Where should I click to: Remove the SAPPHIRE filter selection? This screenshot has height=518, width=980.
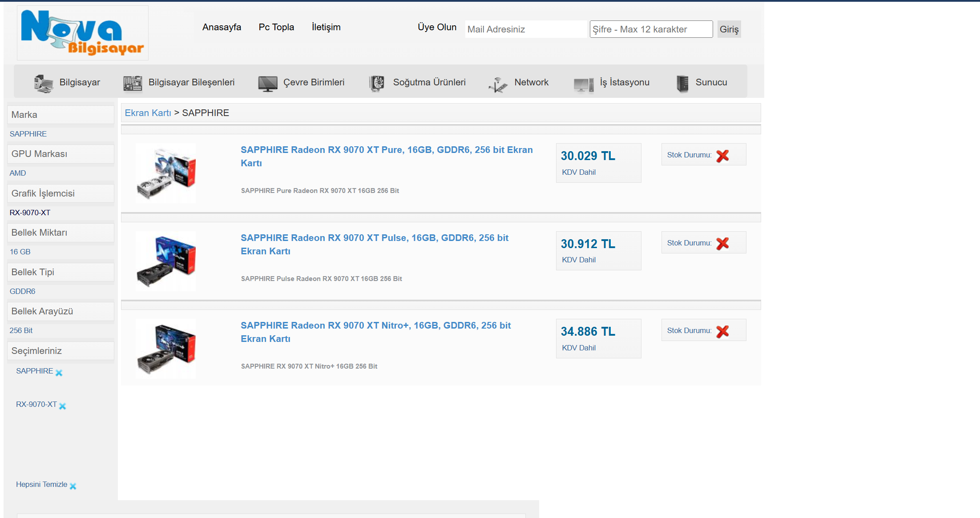click(59, 373)
